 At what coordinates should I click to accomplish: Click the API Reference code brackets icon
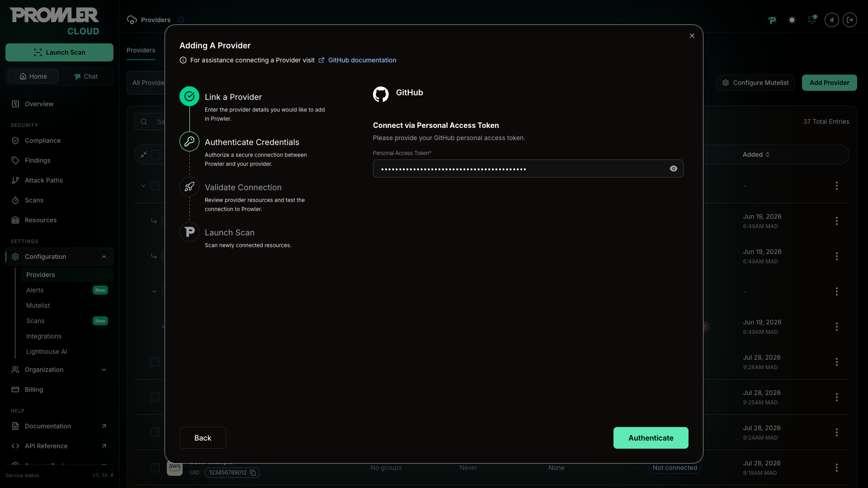[x=15, y=446]
